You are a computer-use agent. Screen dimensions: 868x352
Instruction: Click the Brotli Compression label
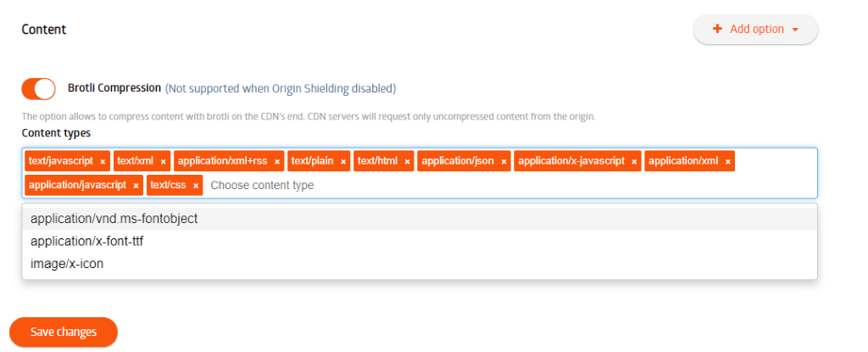point(114,88)
